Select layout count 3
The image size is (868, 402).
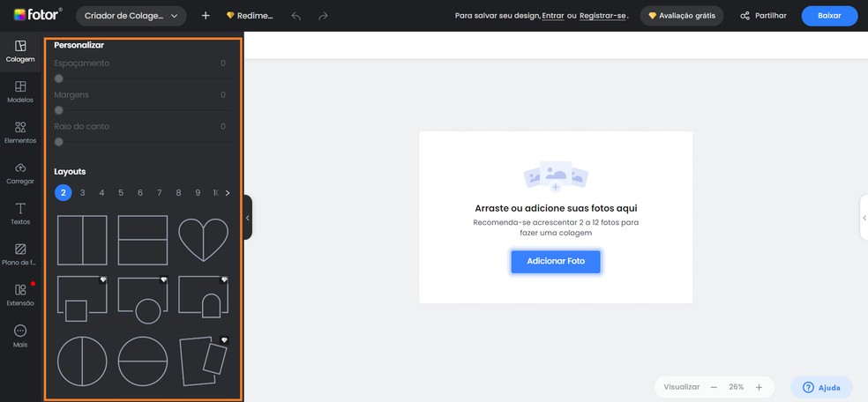[83, 192]
